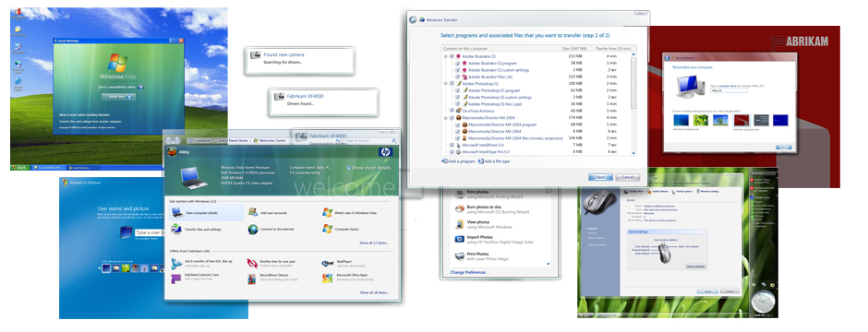Screen dimensions: 868x332
Task: Choose Burn photos to disc option
Action: [x=491, y=209]
